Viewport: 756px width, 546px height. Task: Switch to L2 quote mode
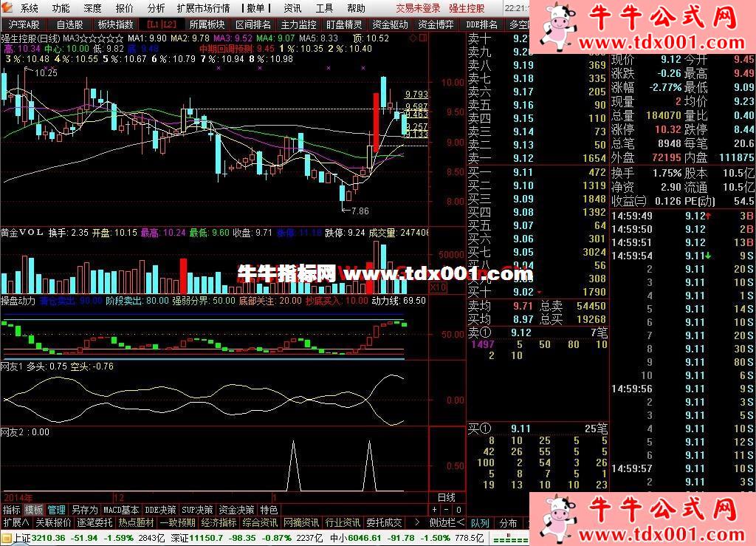coord(169,24)
